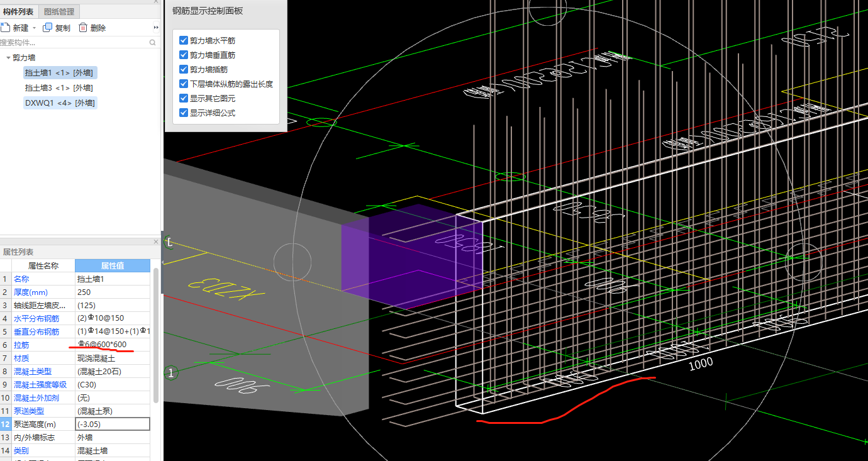868x461 pixels.
Task: Click the 内/外墙标志 property label
Action: coord(35,438)
